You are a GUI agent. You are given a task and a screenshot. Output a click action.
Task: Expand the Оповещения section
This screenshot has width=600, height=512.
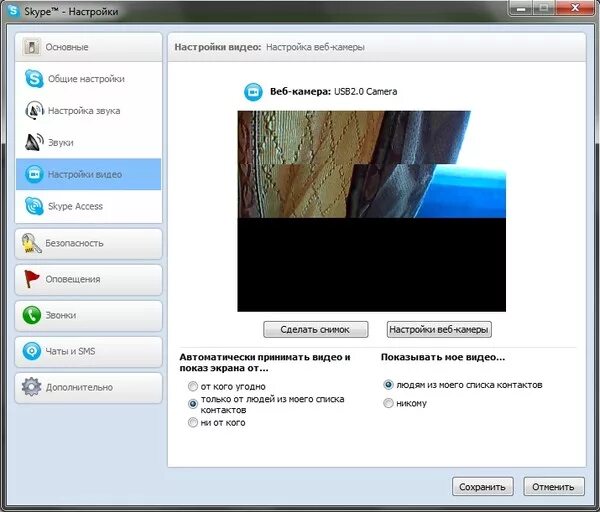point(88,279)
